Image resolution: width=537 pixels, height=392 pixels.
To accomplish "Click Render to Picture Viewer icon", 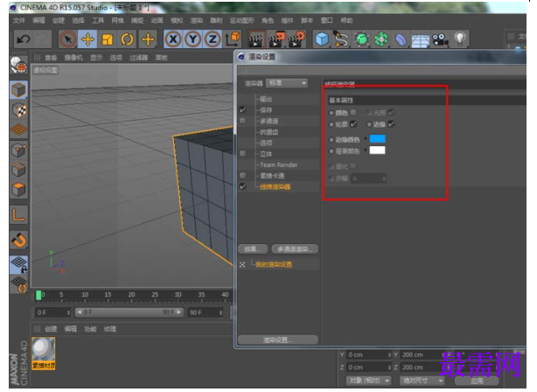I will (276, 39).
